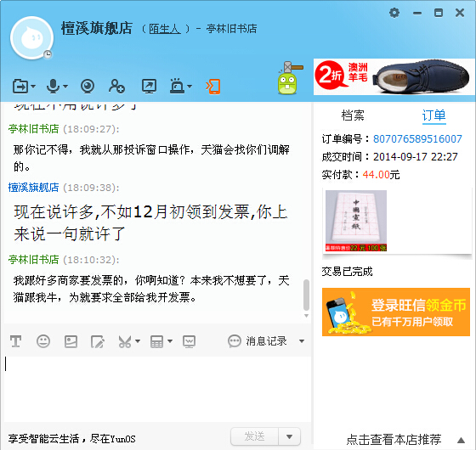Viewport: 476px width, 450px height.
Task: Open 登录旺信领金币 banner
Action: click(396, 312)
